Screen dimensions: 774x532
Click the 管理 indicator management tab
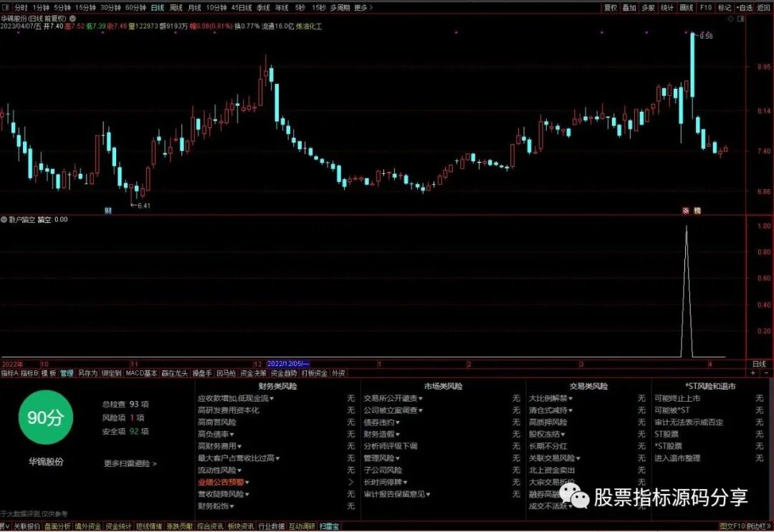67,373
